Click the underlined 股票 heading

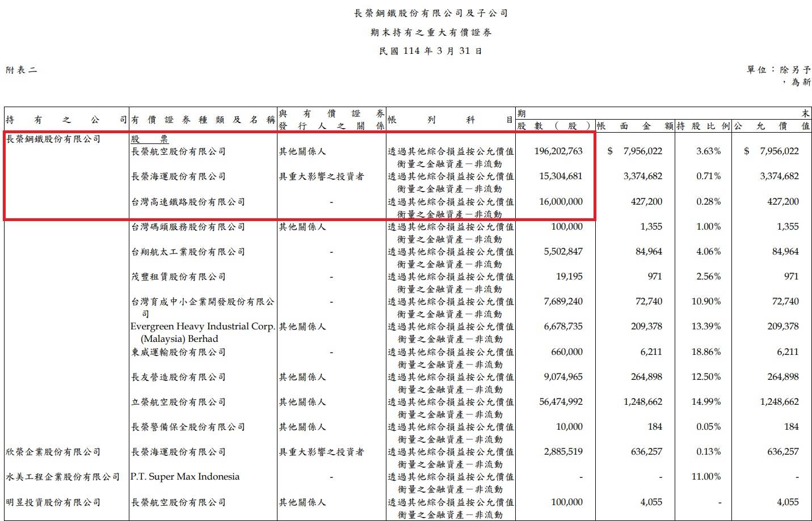click(149, 139)
